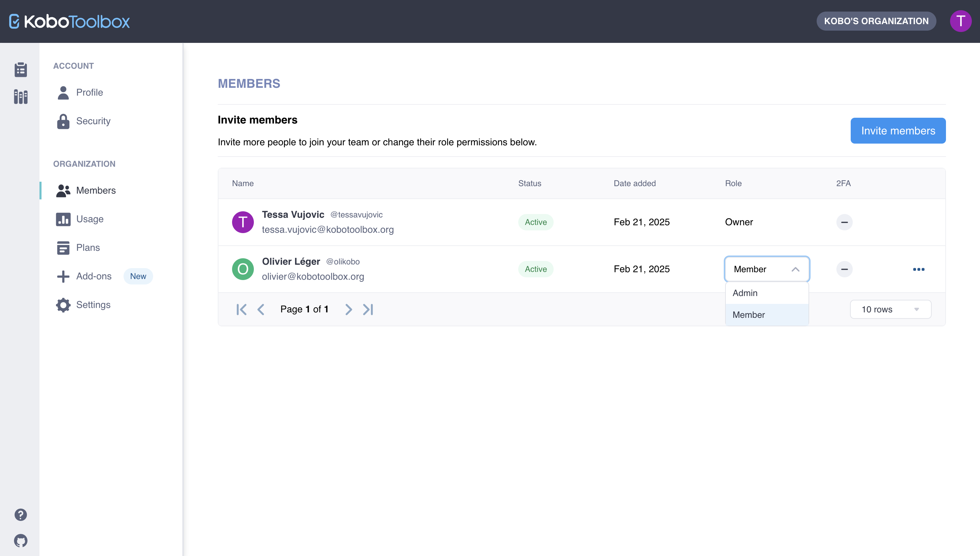Click the Add-ons plus icon

(x=63, y=276)
